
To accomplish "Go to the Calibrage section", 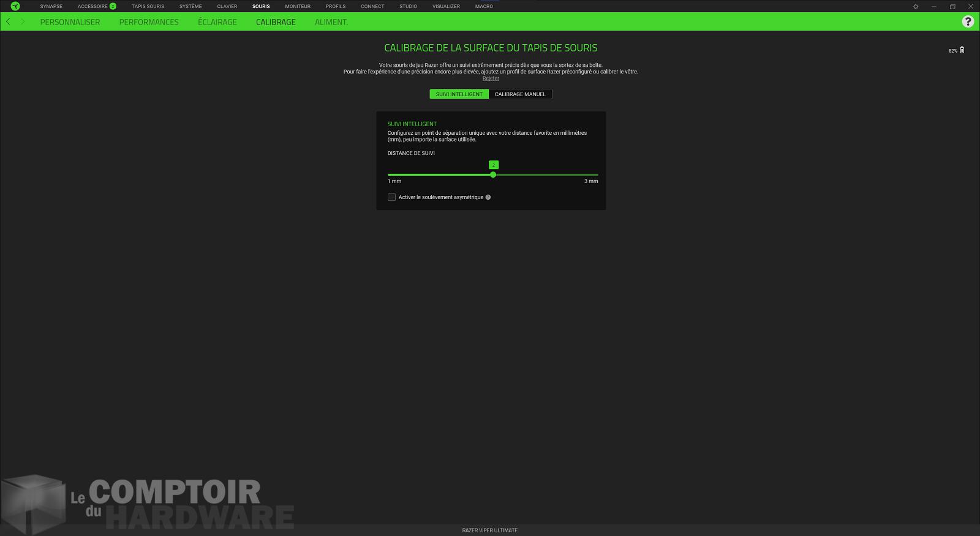I will pyautogui.click(x=276, y=22).
